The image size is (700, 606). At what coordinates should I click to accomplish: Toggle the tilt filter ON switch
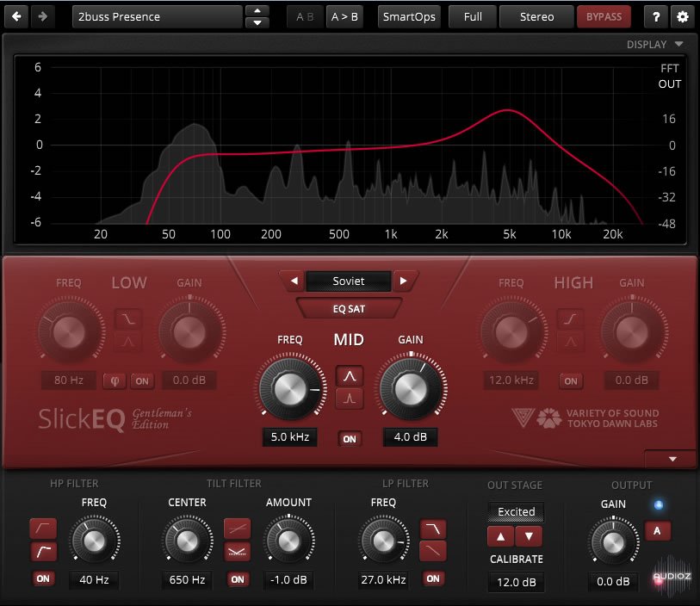coord(238,579)
